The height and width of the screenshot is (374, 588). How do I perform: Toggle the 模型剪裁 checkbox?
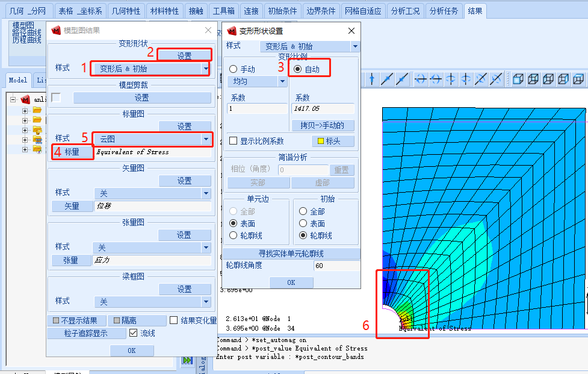[56, 98]
